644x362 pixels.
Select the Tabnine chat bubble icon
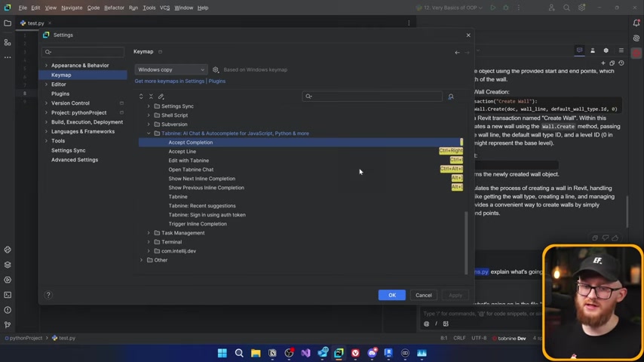pyautogui.click(x=579, y=50)
